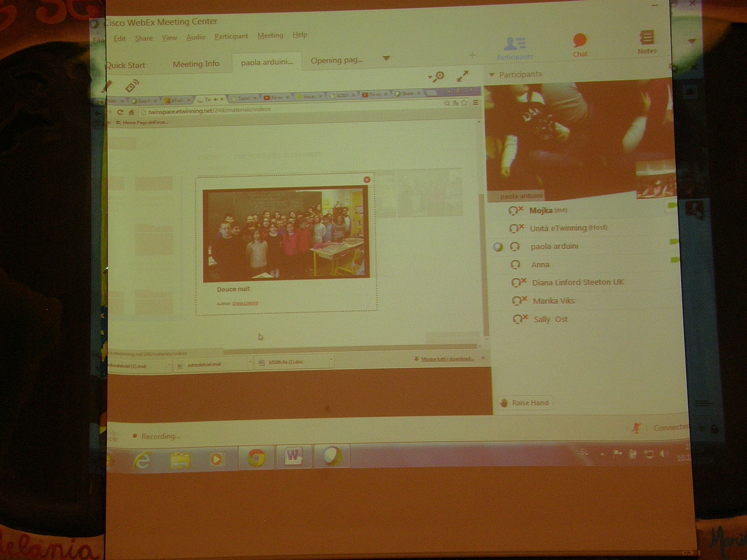This screenshot has width=747, height=560.
Task: Play the Douce nuit class video thumbnail
Action: [x=286, y=233]
